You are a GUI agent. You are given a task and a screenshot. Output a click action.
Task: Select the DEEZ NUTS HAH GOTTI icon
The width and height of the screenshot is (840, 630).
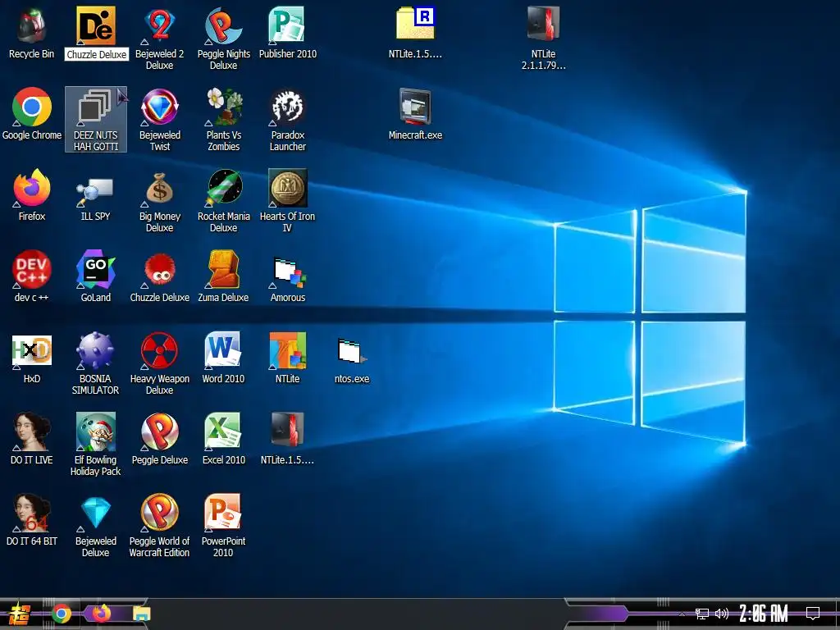[x=96, y=119]
